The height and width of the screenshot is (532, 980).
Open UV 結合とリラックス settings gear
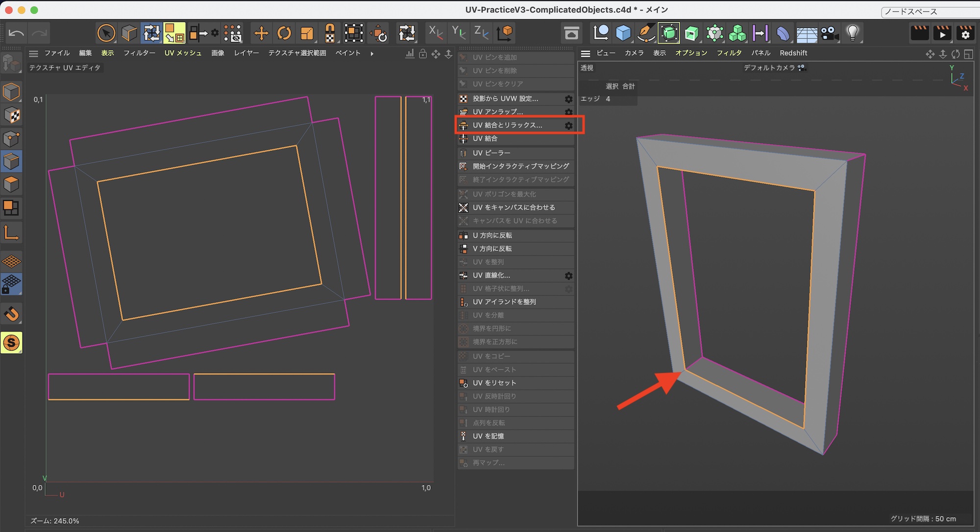pos(568,126)
